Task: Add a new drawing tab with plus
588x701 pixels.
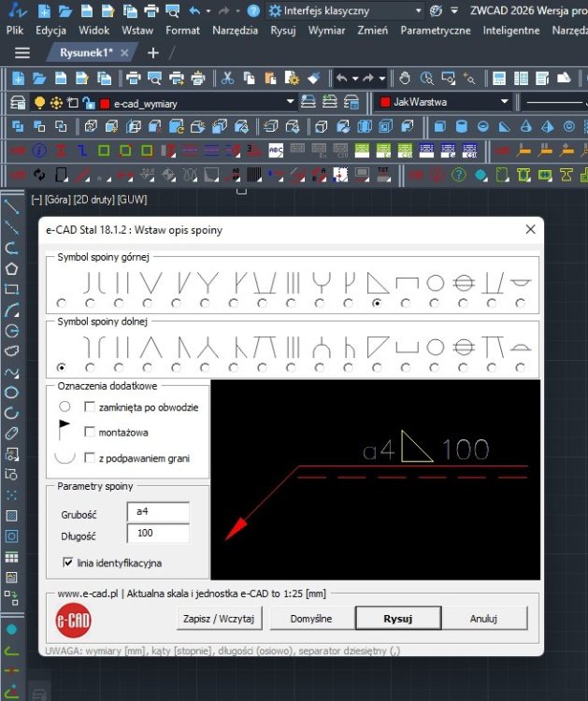Action: pos(153,52)
